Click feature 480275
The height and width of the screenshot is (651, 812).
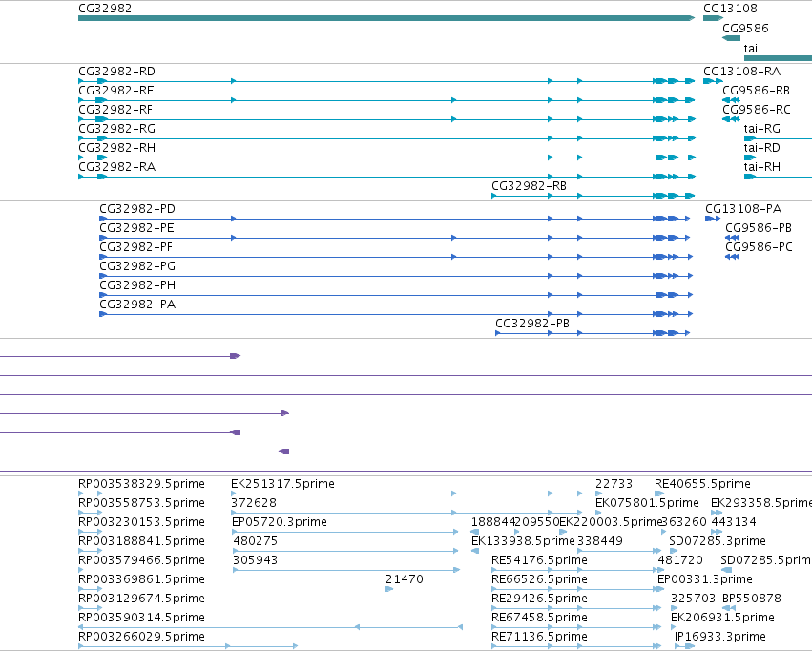[346, 551]
